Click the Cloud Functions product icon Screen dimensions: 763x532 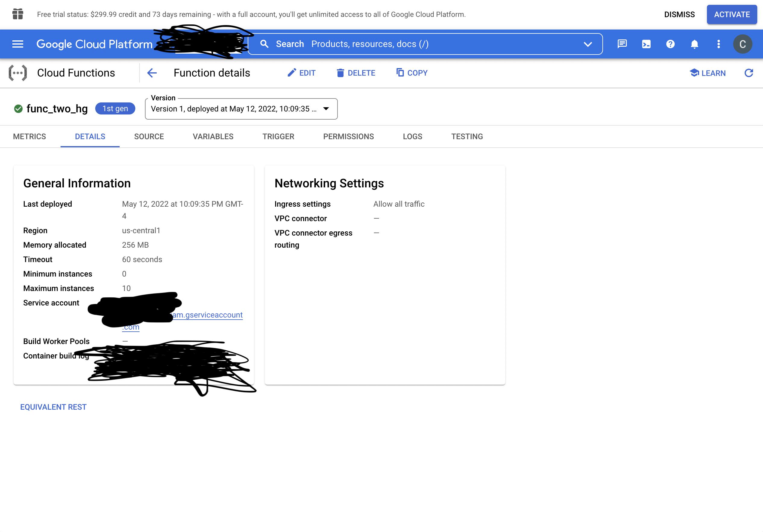17,73
